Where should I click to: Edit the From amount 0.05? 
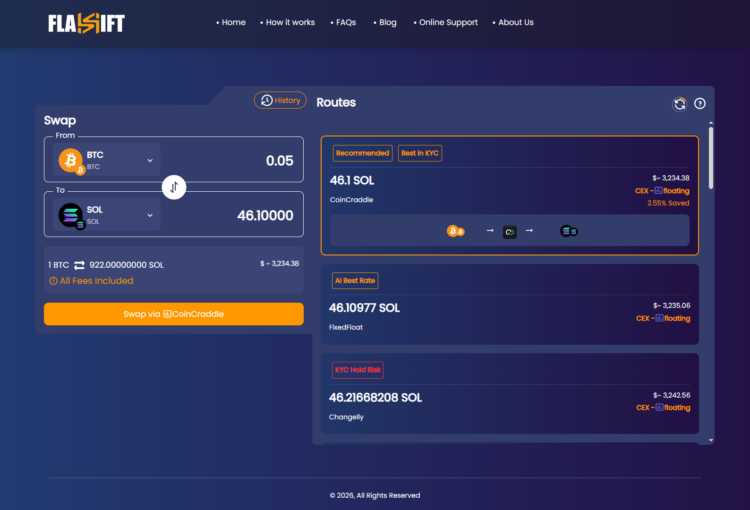[x=279, y=161]
